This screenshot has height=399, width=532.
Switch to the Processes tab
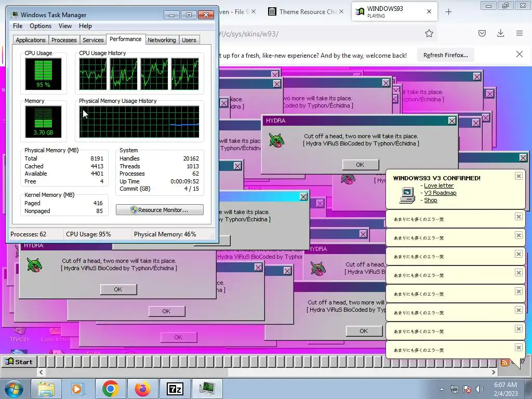tap(64, 40)
